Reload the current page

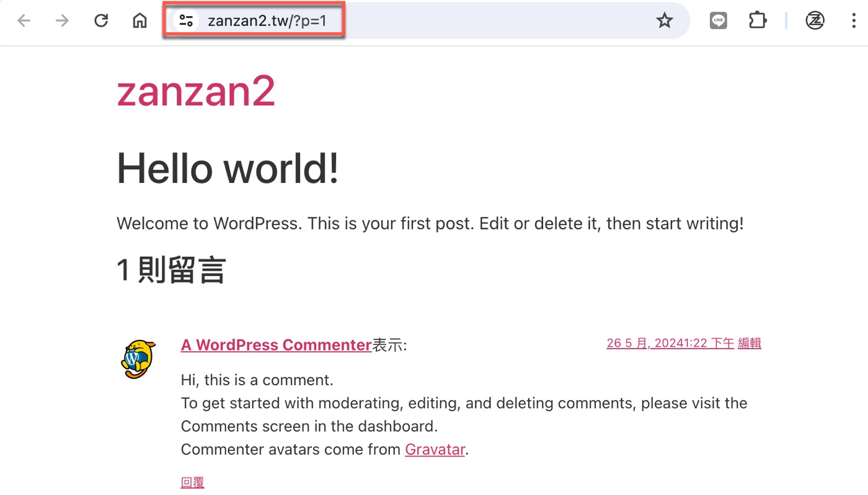pyautogui.click(x=101, y=21)
